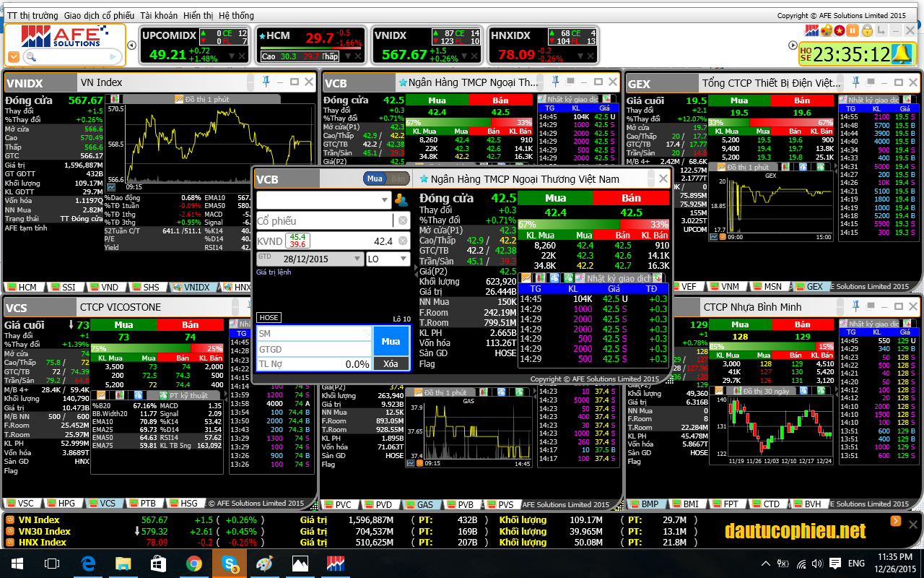Pin the background VCB panel
924x578 pixels.
click(x=556, y=82)
